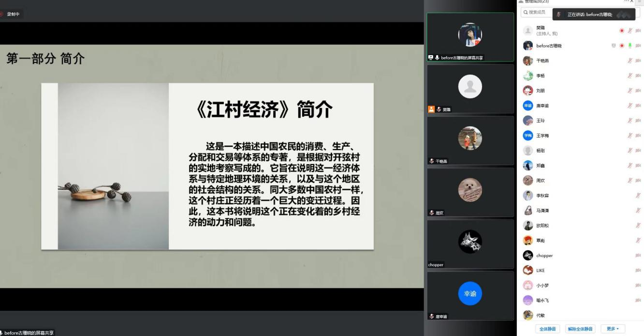Click the 解除全体静音 unmute-all button
Image resolution: width=644 pixels, height=336 pixels.
[581, 329]
